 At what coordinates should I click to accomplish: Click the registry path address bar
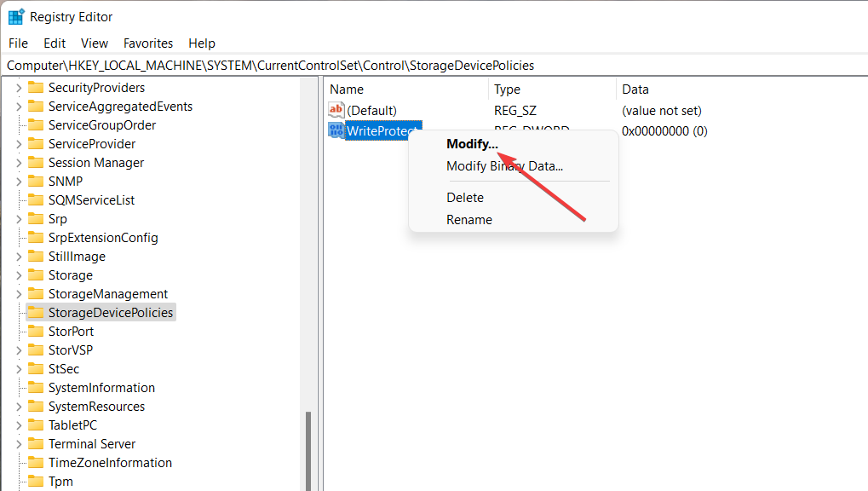tap(434, 66)
